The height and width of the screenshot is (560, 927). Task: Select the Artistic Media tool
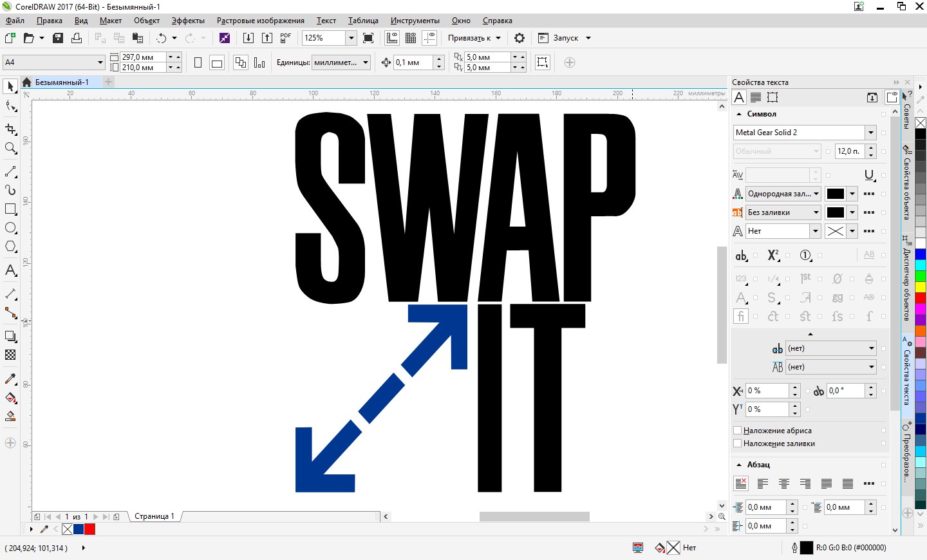coord(10,191)
